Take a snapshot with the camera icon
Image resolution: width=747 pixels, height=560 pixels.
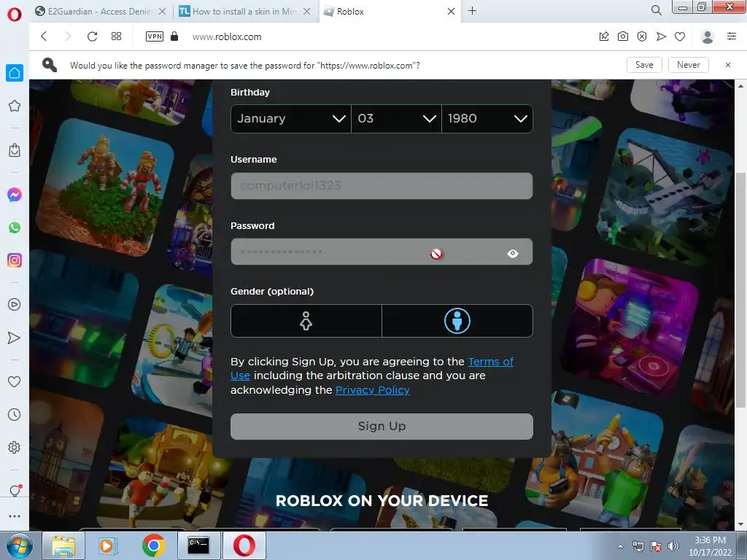623,36
